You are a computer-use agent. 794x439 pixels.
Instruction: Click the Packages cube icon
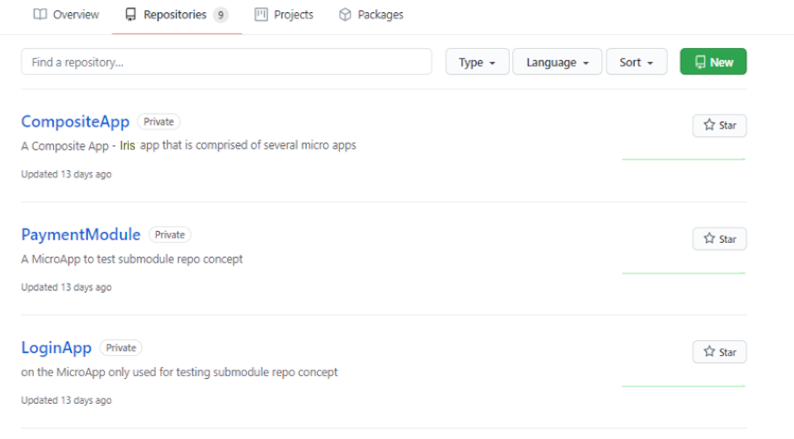[x=345, y=15]
